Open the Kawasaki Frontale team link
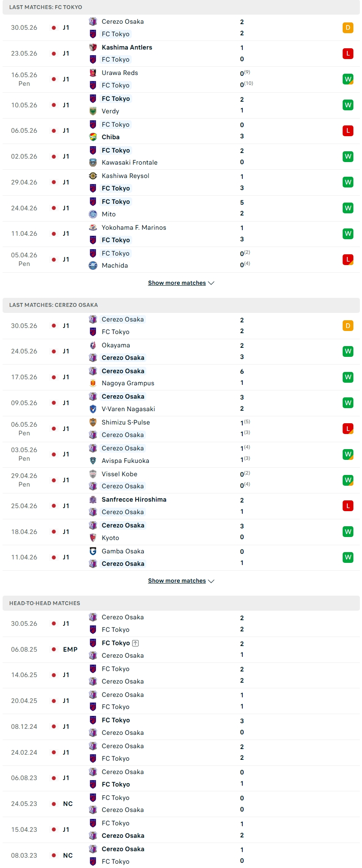The image size is (362, 868). [x=130, y=162]
